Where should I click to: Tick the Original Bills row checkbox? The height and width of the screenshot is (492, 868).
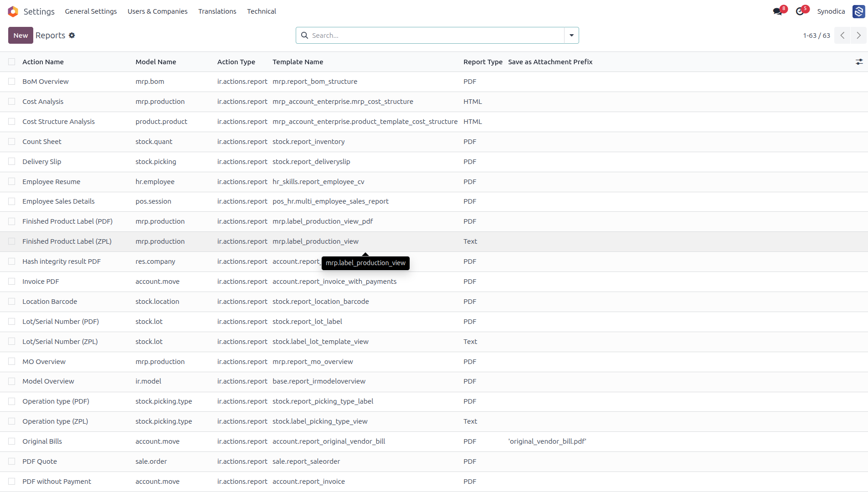click(12, 441)
